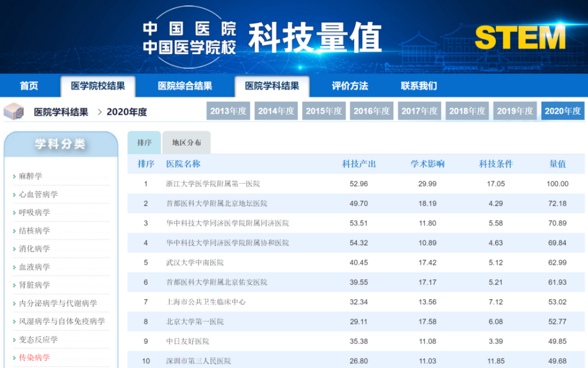
Task: Click the 量值 column header
Action: (x=557, y=164)
